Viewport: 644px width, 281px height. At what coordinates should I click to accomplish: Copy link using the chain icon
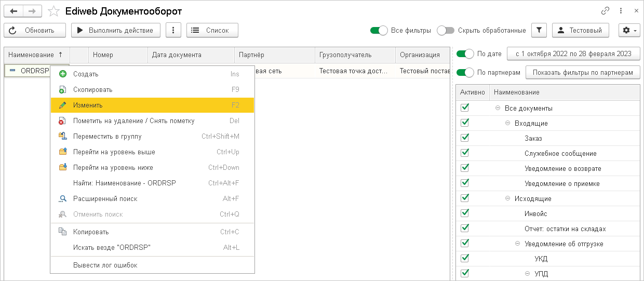(605, 11)
